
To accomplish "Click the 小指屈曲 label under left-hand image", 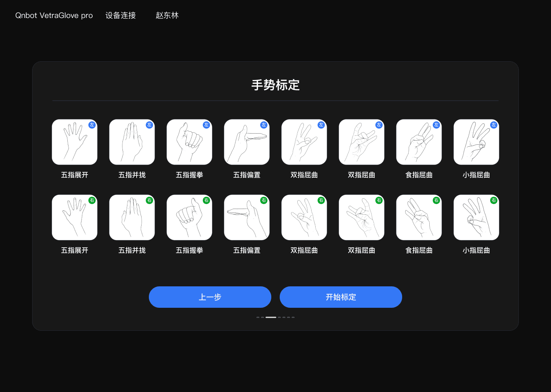I will [x=476, y=175].
